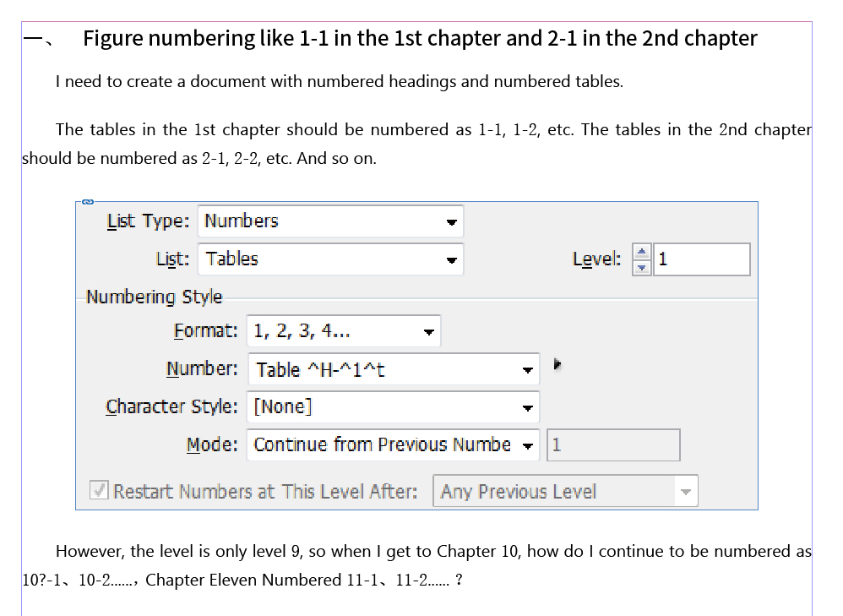
Task: Click inside the Number format entry field
Action: [355, 369]
